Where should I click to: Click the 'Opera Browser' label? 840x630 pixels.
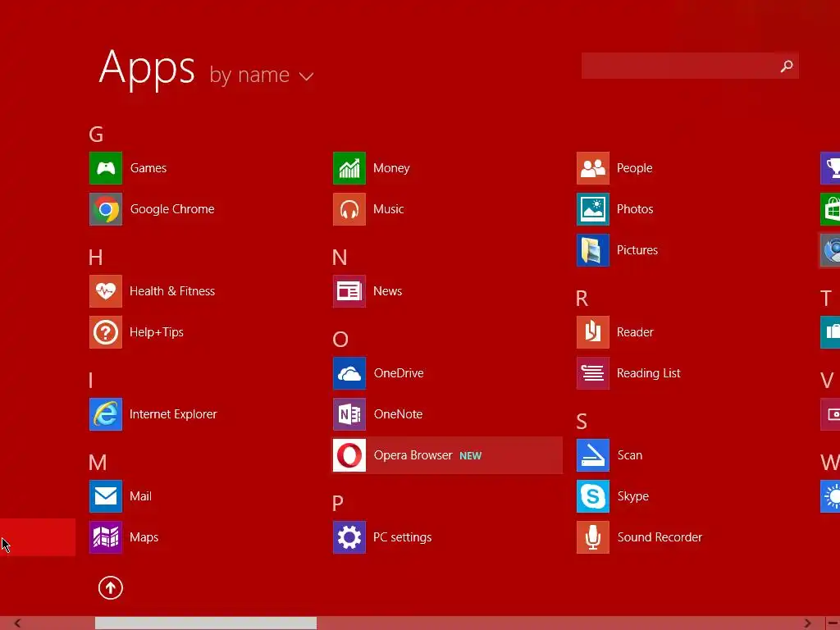pos(413,455)
